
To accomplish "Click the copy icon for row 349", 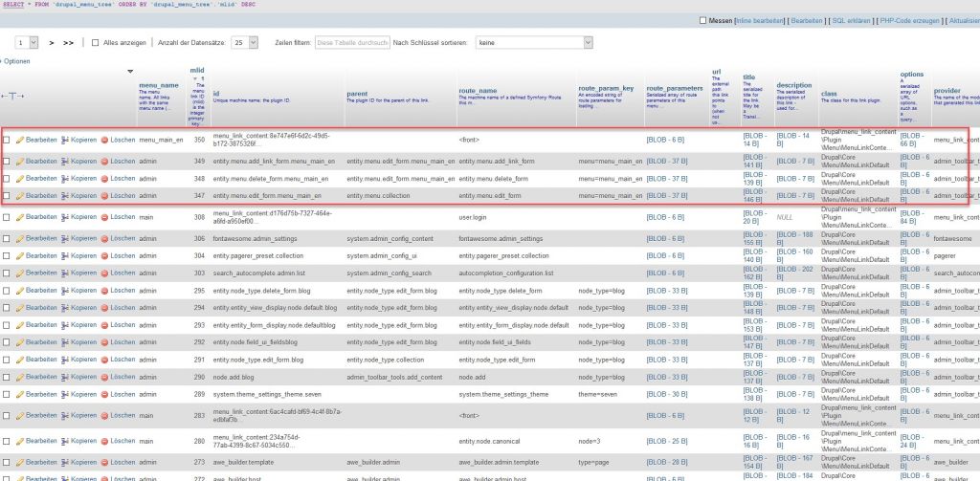I will coord(64,161).
